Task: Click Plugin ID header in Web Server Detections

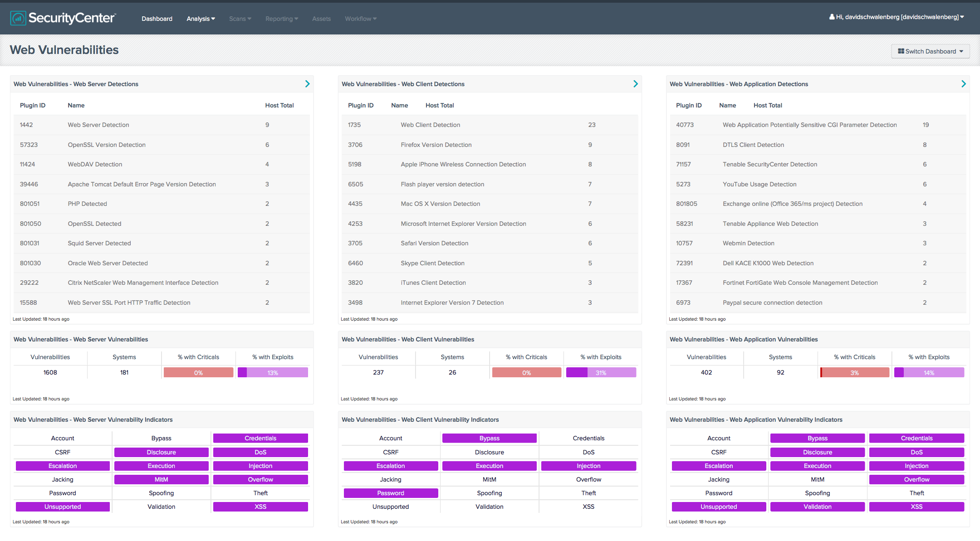Action: click(33, 105)
